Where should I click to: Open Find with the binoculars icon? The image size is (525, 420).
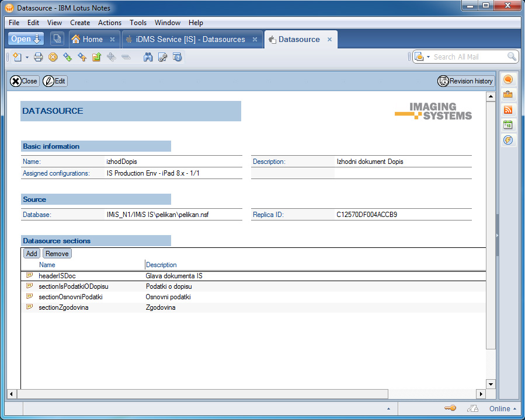[x=148, y=57]
